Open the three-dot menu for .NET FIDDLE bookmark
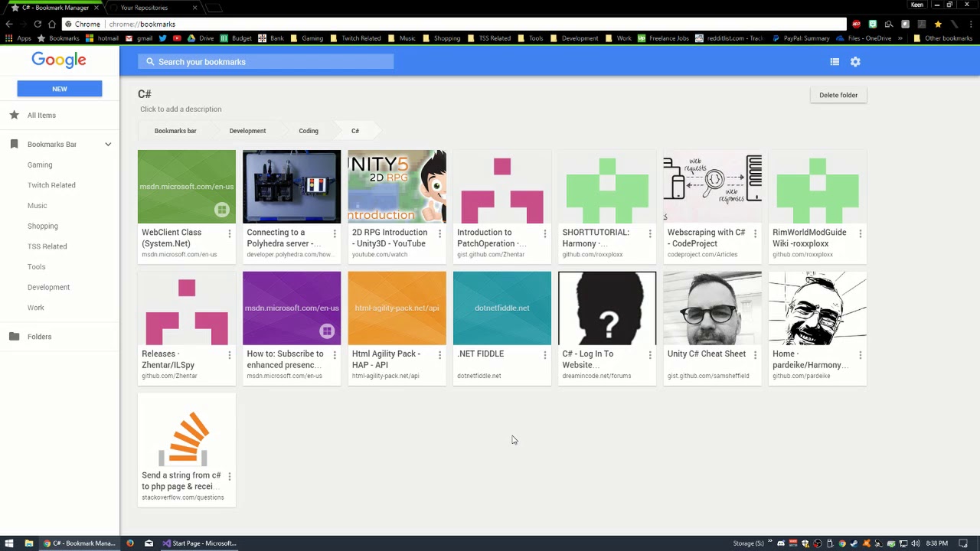980x551 pixels. point(544,355)
